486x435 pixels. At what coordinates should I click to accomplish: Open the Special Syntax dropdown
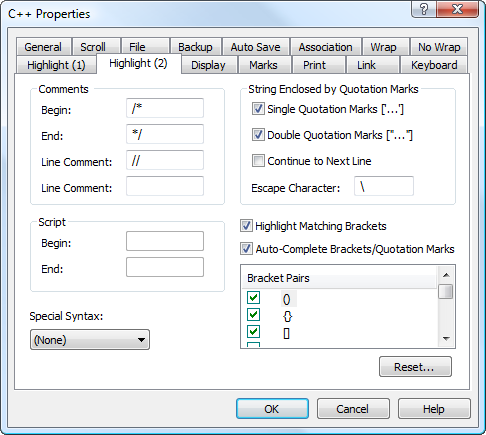tap(90, 340)
